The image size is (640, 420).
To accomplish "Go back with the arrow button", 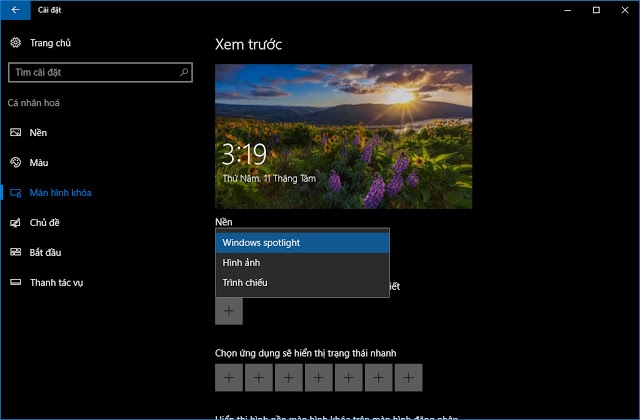I will 16,10.
